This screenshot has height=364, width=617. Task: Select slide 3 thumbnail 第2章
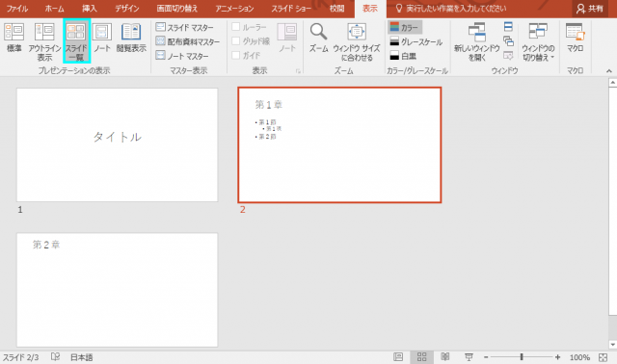[118, 290]
